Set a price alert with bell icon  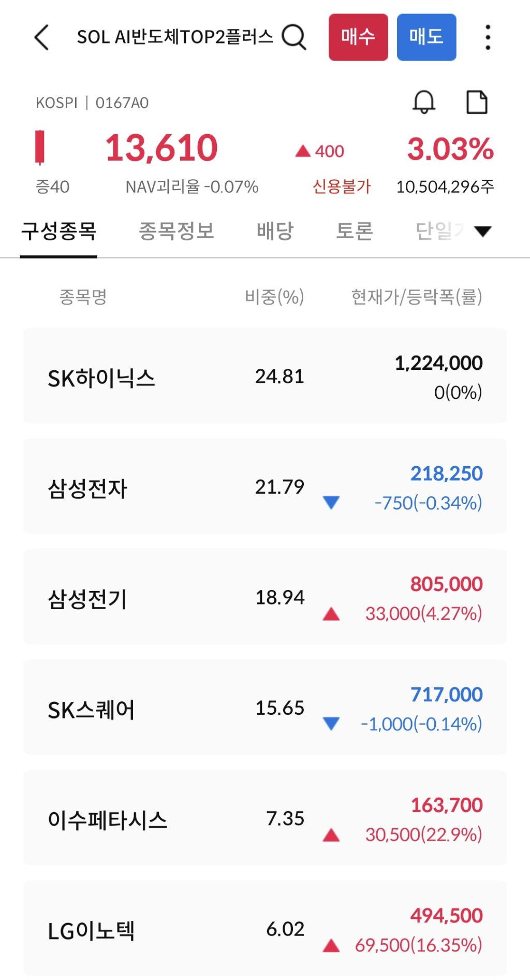[x=423, y=102]
